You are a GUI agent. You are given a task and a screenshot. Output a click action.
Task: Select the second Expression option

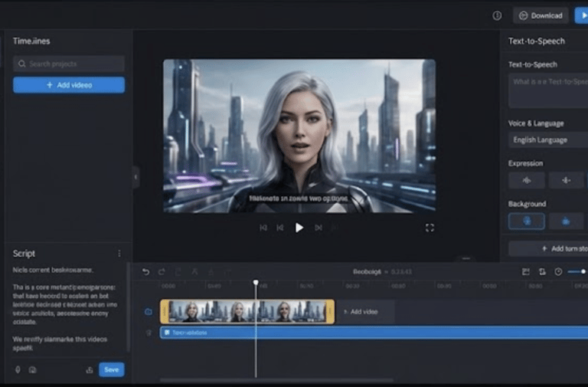pyautogui.click(x=567, y=181)
